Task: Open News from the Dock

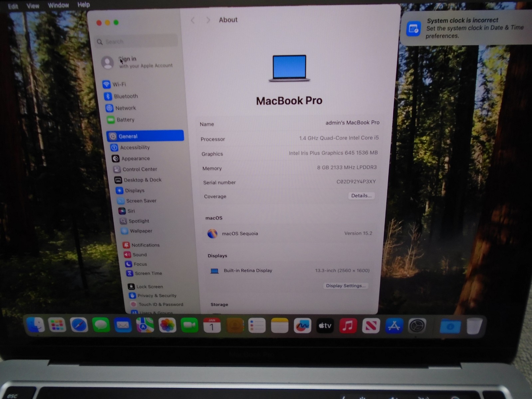Action: [x=371, y=326]
